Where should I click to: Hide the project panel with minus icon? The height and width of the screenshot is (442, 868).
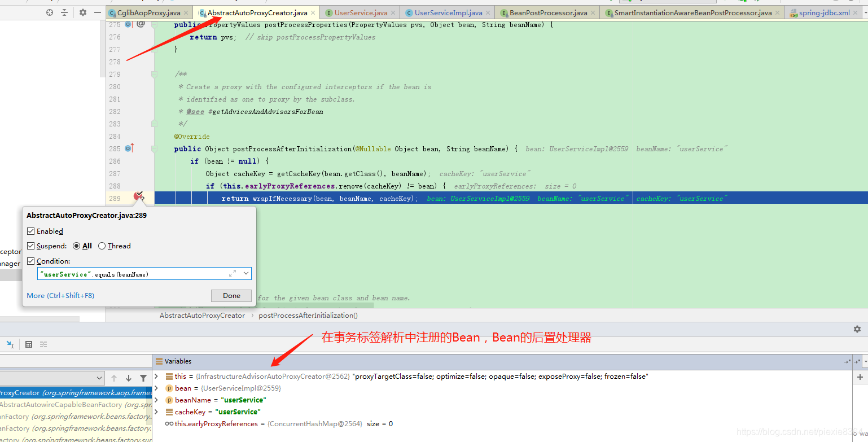pyautogui.click(x=98, y=12)
